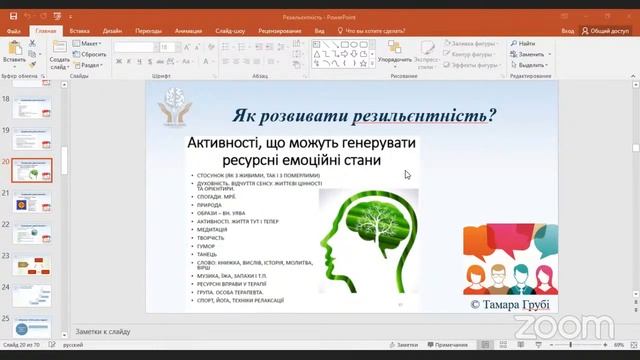Apply underline formatting (Ч)

(140, 61)
